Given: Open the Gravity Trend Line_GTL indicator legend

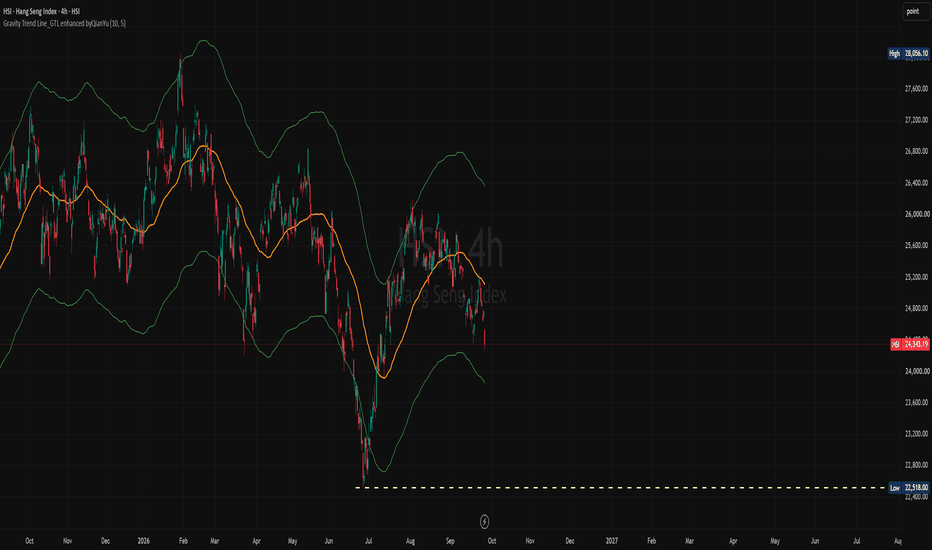Looking at the screenshot, I should pos(64,24).
